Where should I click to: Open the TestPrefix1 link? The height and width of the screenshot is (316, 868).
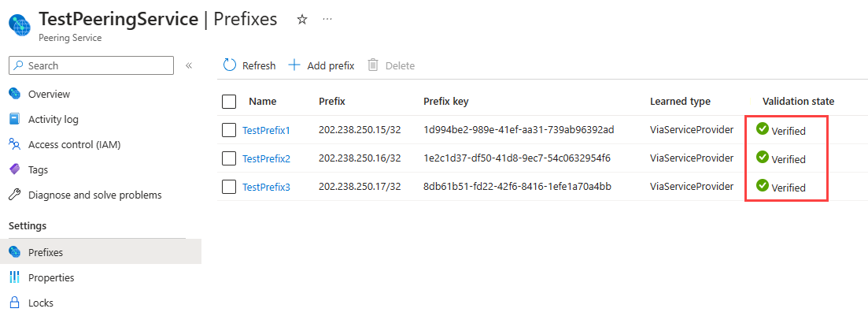tap(266, 130)
